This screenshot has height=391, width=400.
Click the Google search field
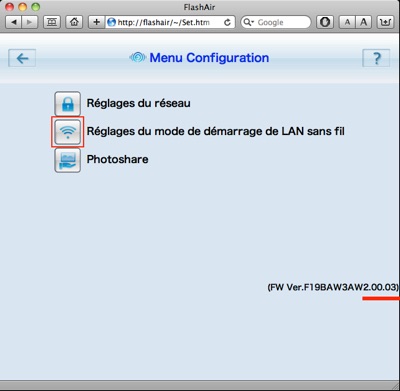pyautogui.click(x=276, y=22)
